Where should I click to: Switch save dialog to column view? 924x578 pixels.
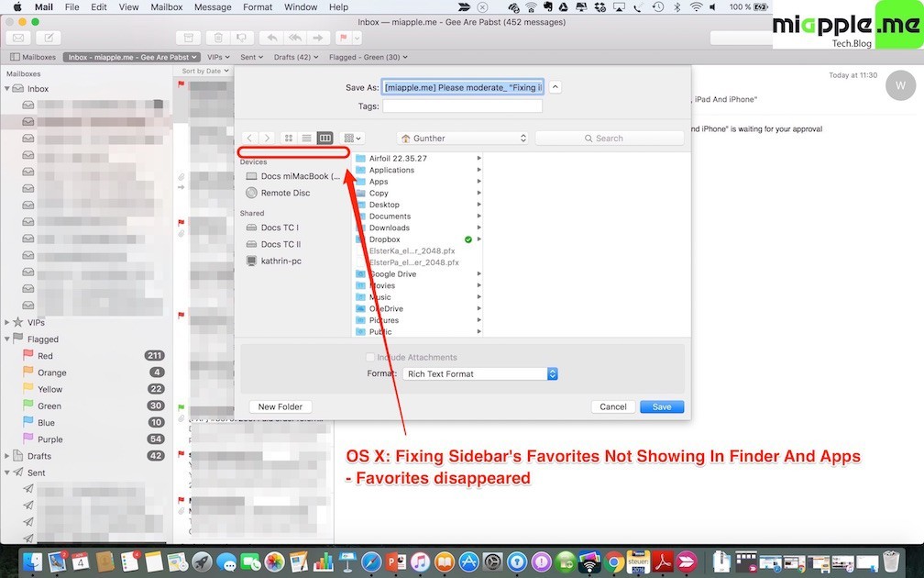click(x=324, y=138)
